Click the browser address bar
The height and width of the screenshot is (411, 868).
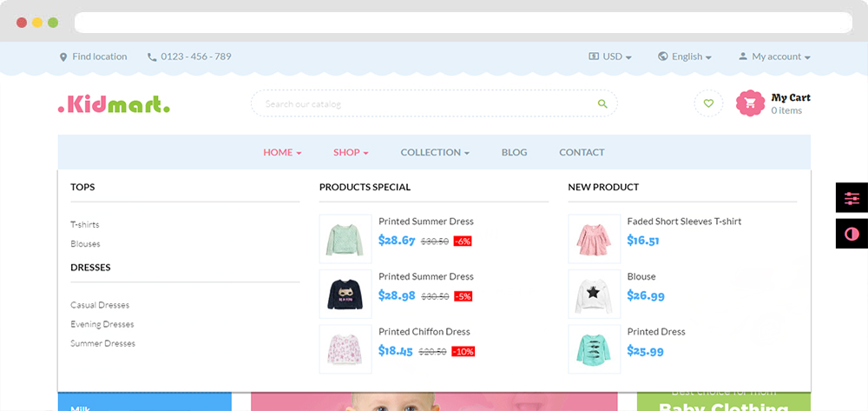pos(464,23)
